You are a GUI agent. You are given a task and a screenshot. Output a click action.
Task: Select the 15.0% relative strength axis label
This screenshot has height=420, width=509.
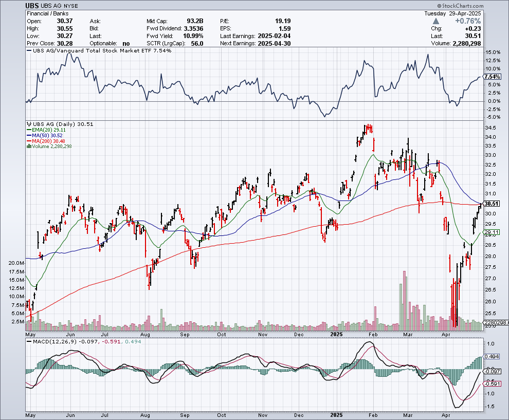[x=493, y=52]
